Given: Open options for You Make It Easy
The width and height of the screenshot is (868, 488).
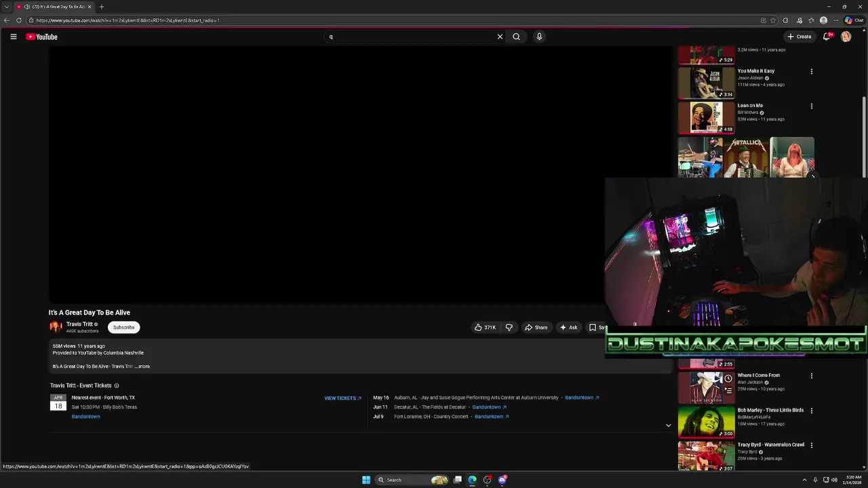Looking at the screenshot, I should click(811, 71).
